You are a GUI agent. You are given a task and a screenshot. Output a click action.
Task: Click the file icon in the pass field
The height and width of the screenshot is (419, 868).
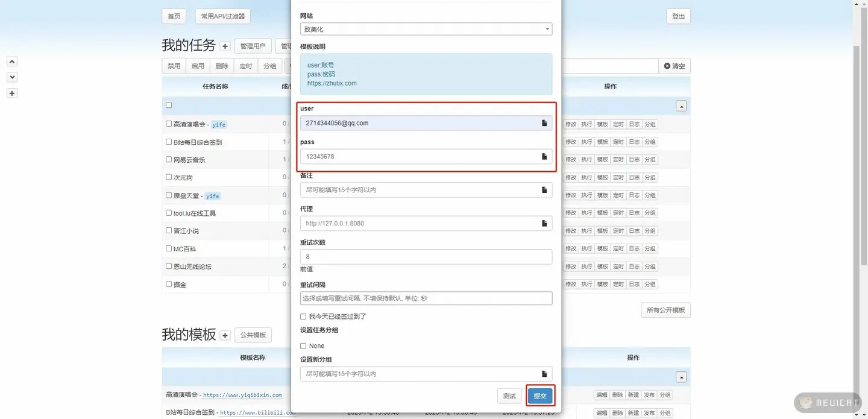544,156
